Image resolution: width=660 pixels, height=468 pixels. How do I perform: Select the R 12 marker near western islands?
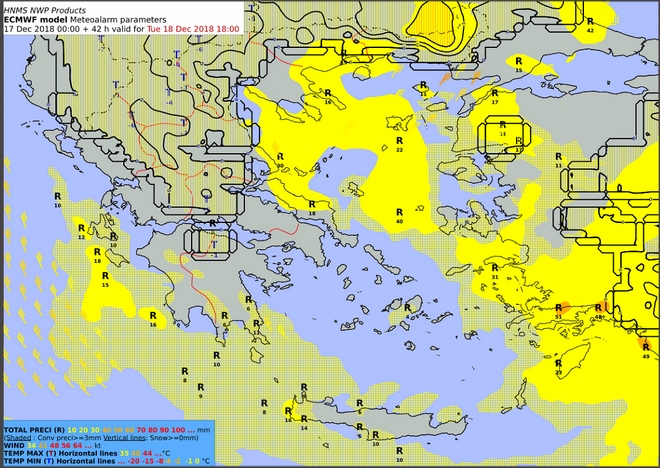81,230
